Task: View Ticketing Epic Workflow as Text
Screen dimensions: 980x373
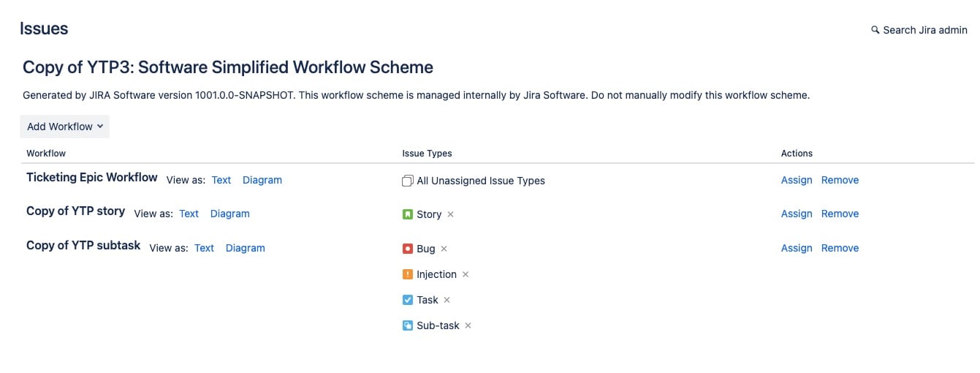Action: [221, 180]
